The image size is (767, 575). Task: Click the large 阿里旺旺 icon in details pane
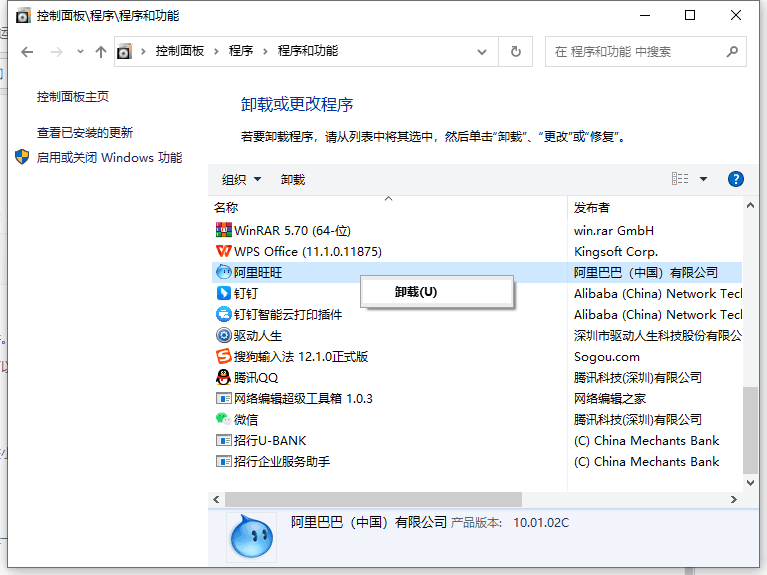251,536
